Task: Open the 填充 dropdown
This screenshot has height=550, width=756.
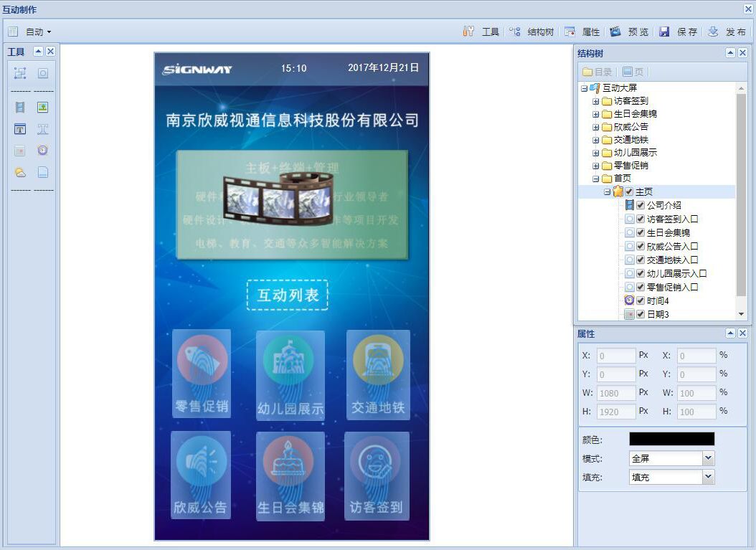Action: pyautogui.click(x=708, y=477)
